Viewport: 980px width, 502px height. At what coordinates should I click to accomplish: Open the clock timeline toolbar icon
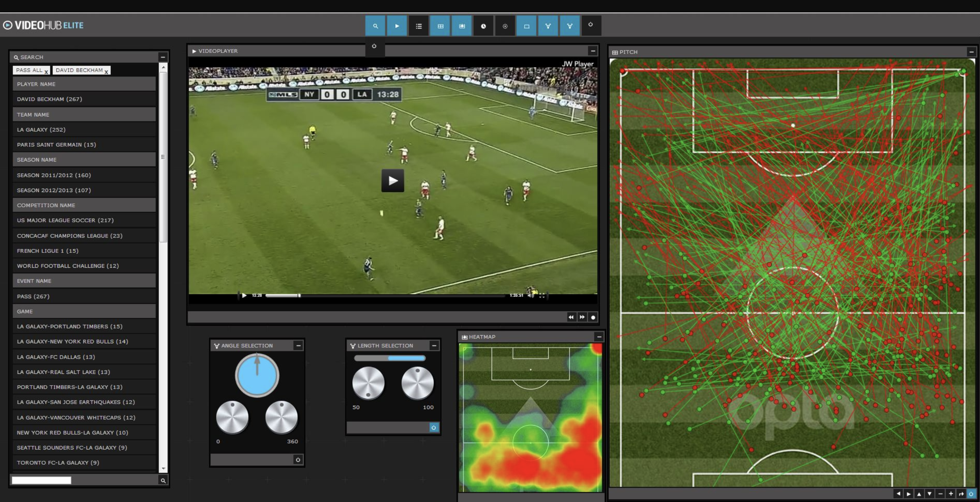(x=483, y=26)
